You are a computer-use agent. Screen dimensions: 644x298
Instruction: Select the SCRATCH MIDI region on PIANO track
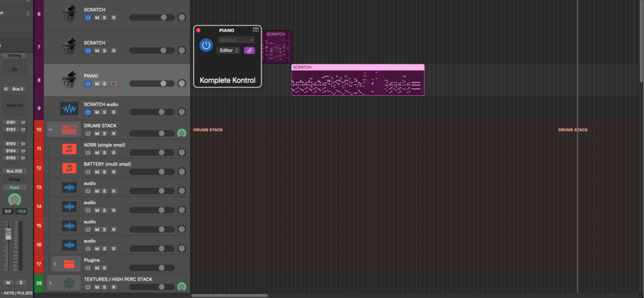357,80
